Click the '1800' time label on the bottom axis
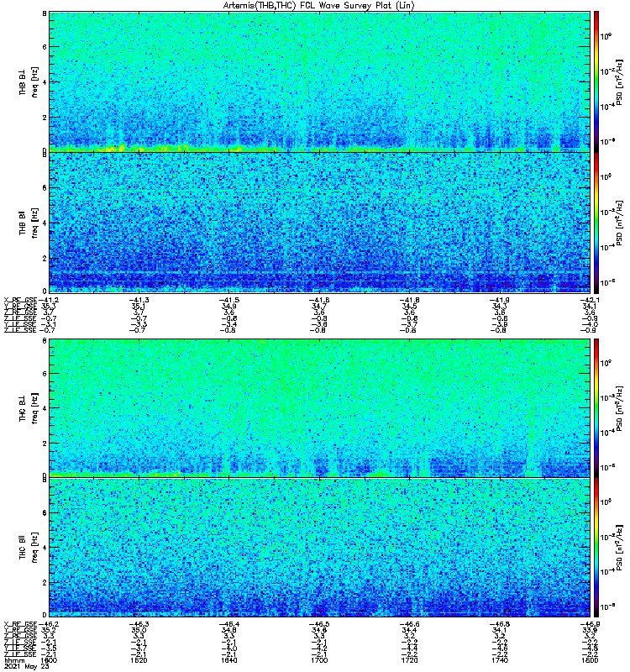630x672 pixels. [591, 660]
